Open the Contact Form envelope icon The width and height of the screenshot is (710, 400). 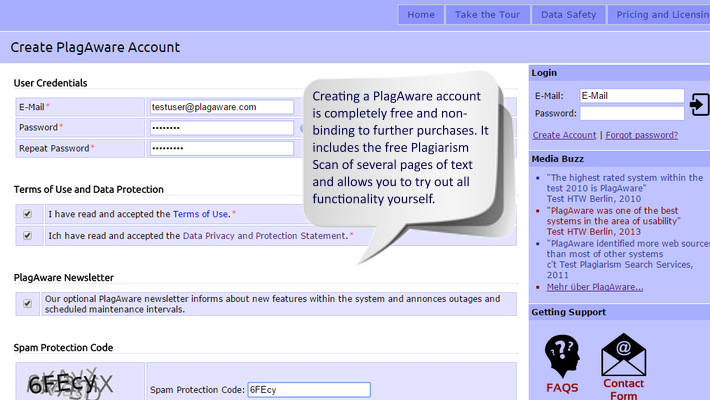point(624,354)
